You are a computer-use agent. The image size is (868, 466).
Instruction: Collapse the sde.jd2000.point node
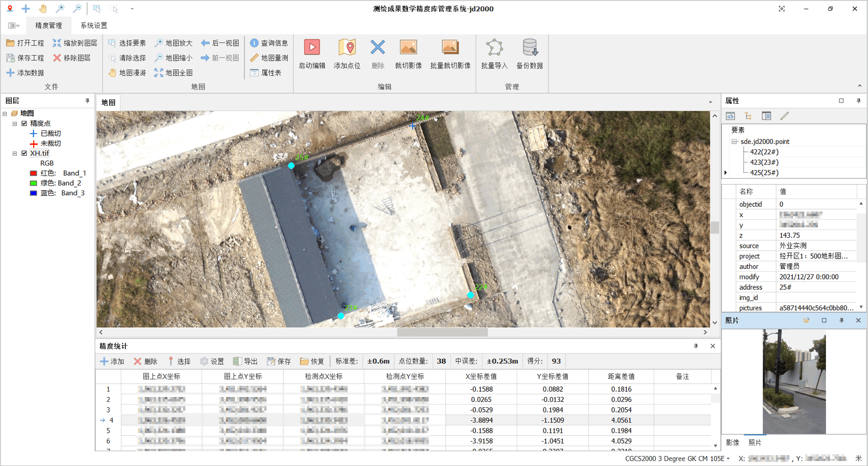click(734, 141)
